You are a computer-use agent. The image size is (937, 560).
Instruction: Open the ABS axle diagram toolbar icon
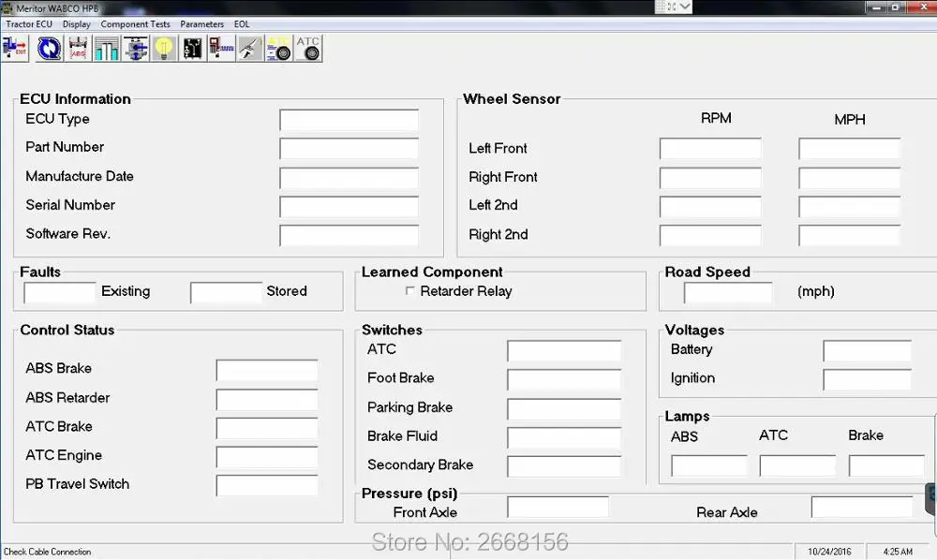click(x=78, y=49)
